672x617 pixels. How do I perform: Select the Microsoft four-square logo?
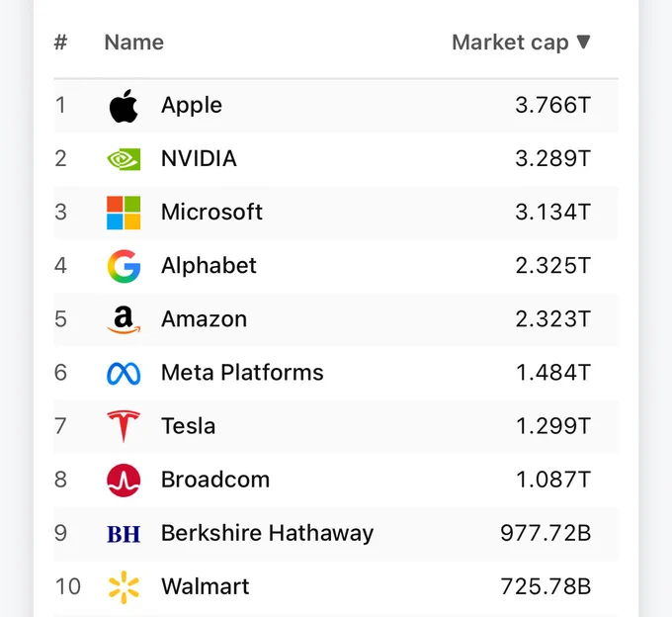[124, 213]
